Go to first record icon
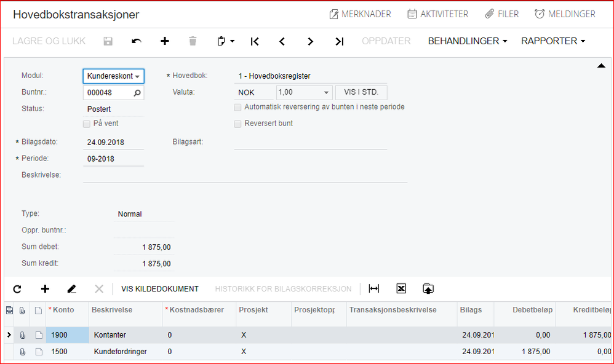Image resolution: width=614 pixels, height=364 pixels. pyautogui.click(x=255, y=41)
